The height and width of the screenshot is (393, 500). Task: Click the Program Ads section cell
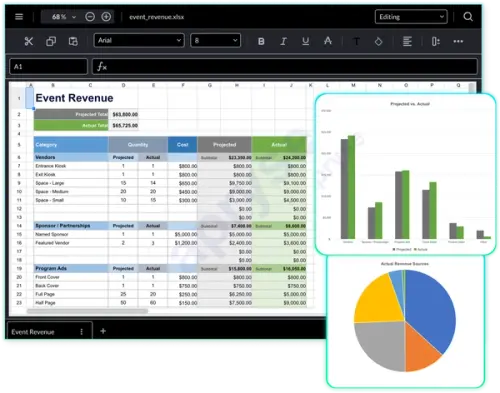coord(71,268)
